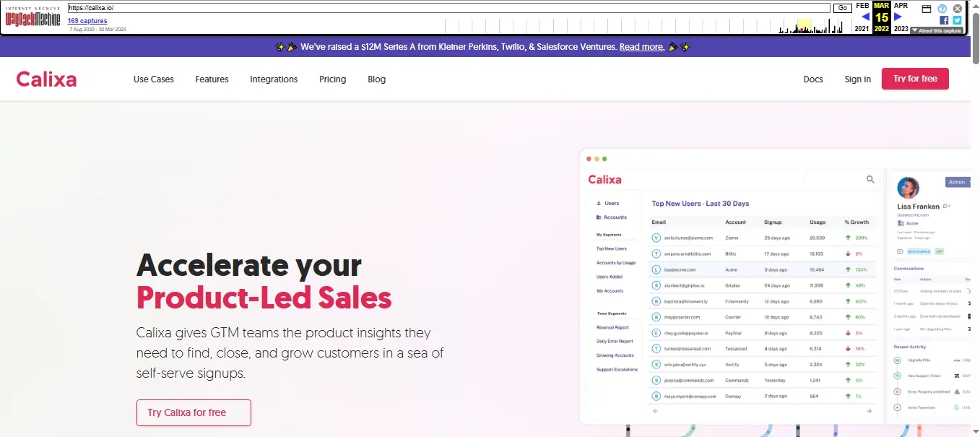Select Support Escalations in mockup sidebar
This screenshot has width=980, height=437.
(x=617, y=370)
